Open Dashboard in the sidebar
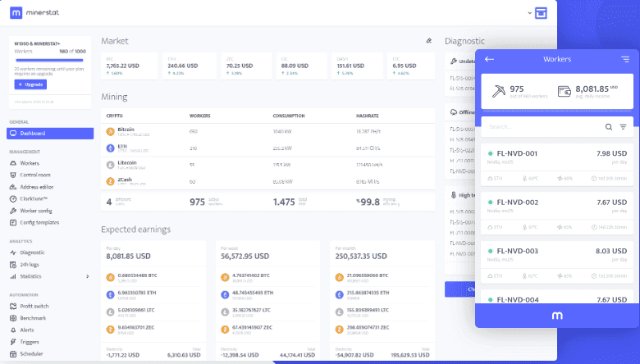 [x=50, y=133]
